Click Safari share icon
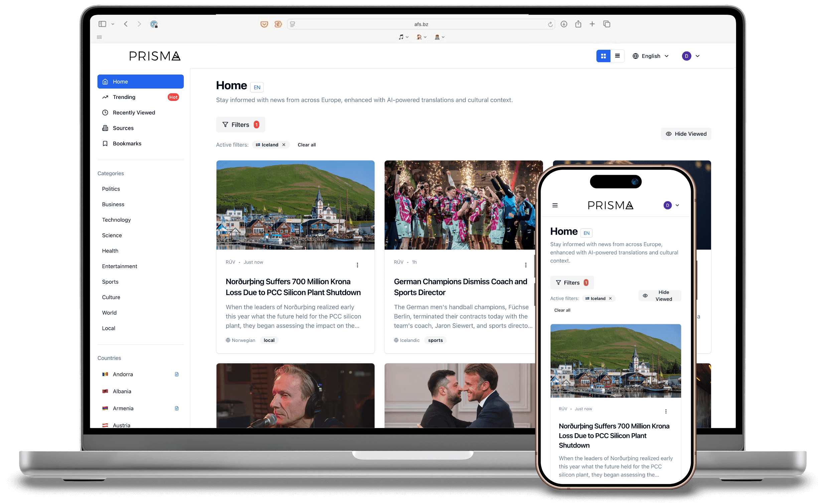 (x=578, y=24)
